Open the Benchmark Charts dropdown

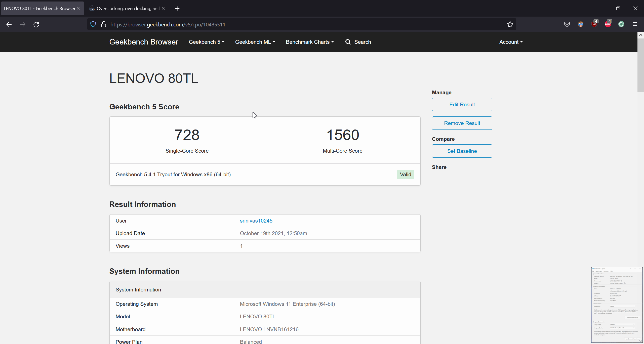310,42
